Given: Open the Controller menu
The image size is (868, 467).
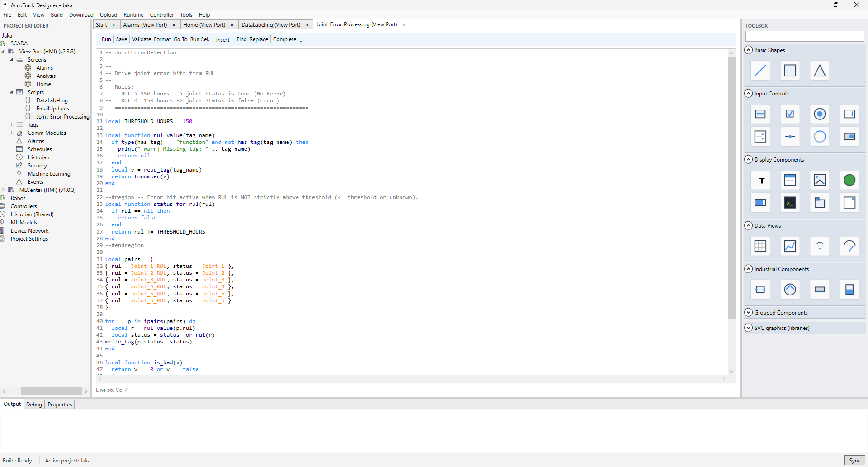Looking at the screenshot, I should pos(162,15).
